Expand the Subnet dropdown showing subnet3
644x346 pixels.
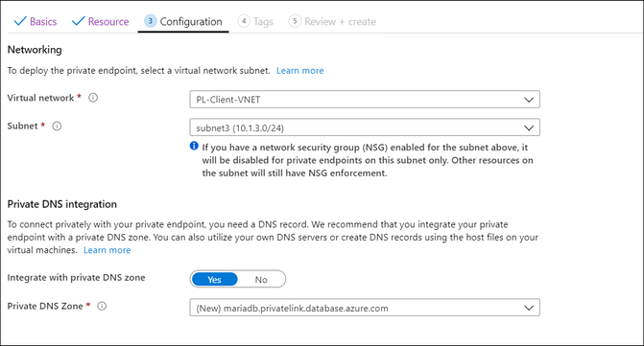365,127
